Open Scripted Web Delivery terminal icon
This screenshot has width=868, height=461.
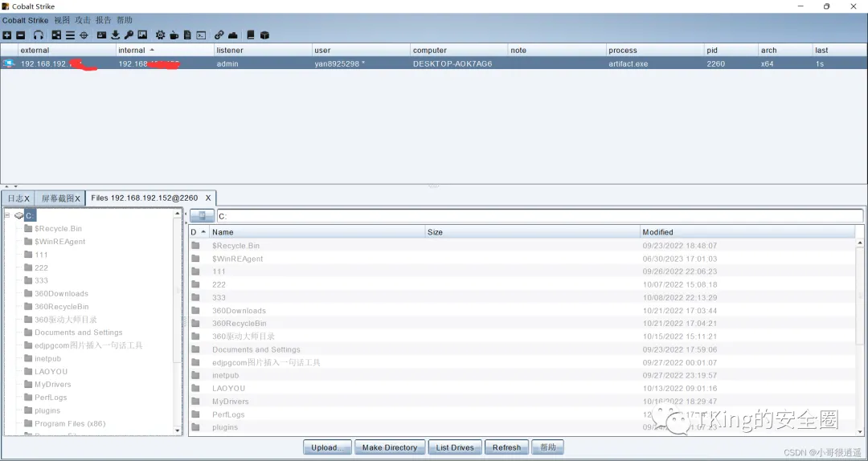201,35
